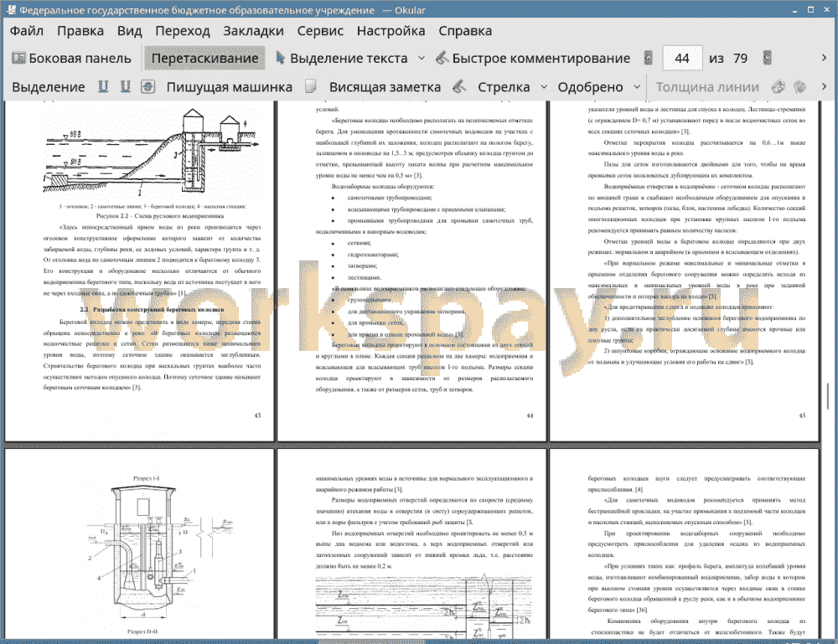Image resolution: width=838 pixels, height=644 pixels.
Task: Open the Стрелка shapes dropdown arrow
Action: tap(544, 87)
